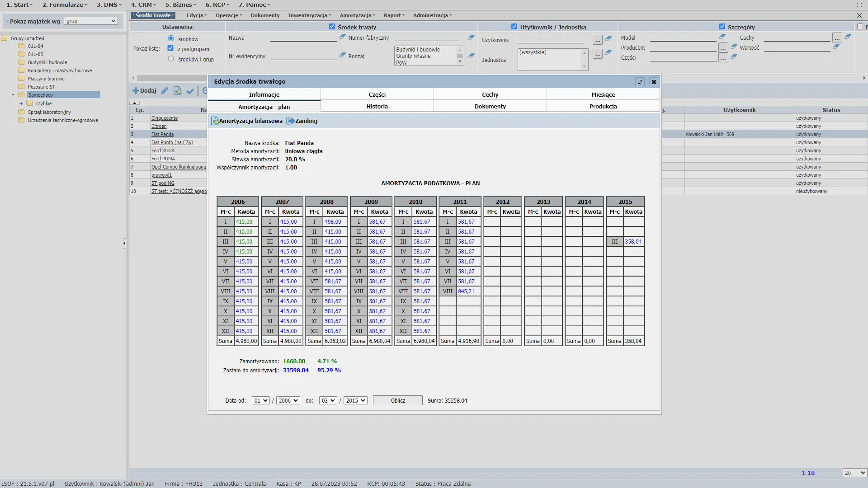Open Użytkownik picker with ellipsis button

coord(597,40)
